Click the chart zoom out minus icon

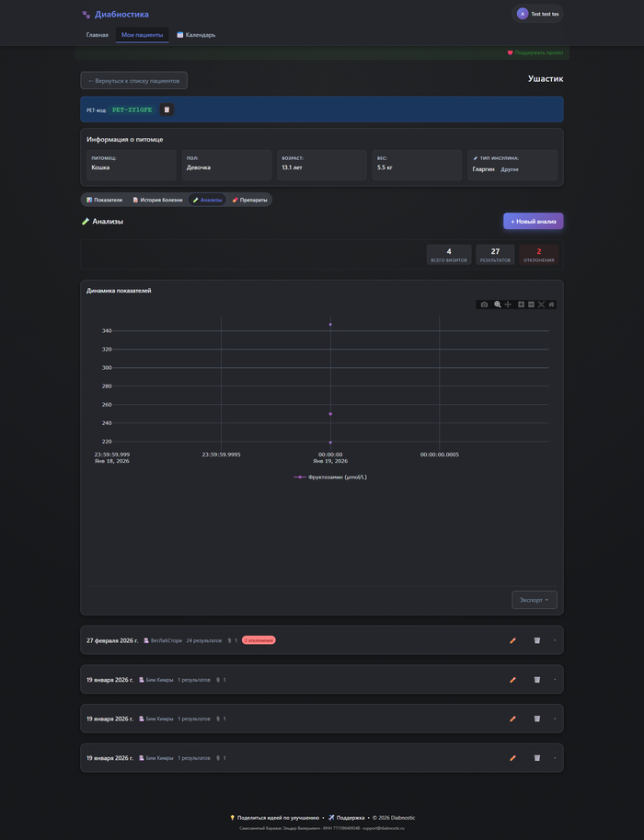pos(531,305)
